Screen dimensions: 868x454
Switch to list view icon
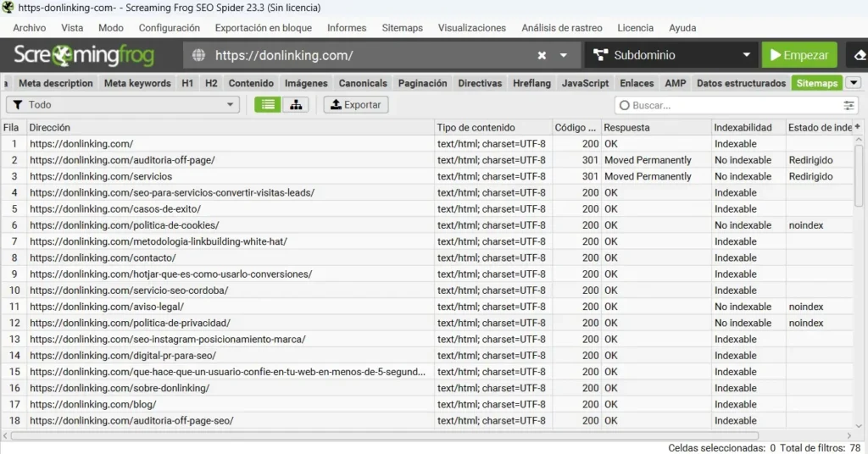[268, 104]
